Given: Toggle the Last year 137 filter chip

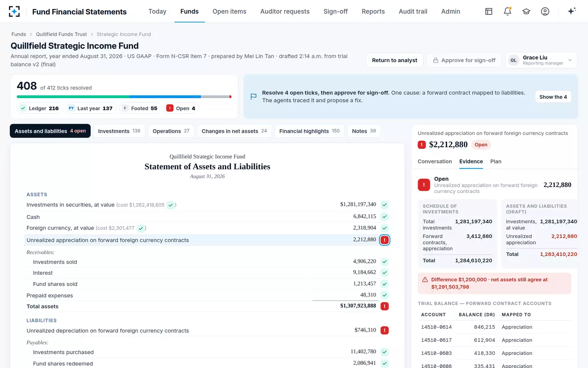Looking at the screenshot, I should pyautogui.click(x=90, y=108).
